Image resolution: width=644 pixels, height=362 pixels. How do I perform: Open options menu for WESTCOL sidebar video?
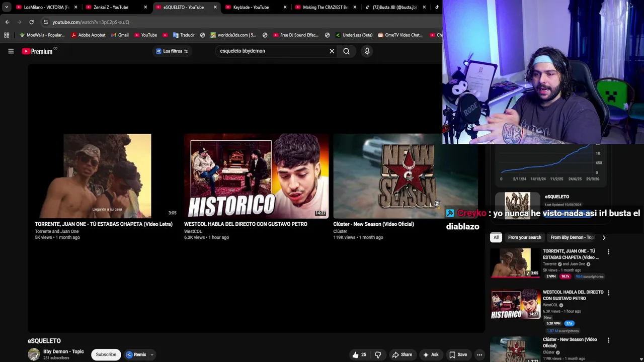(x=608, y=293)
